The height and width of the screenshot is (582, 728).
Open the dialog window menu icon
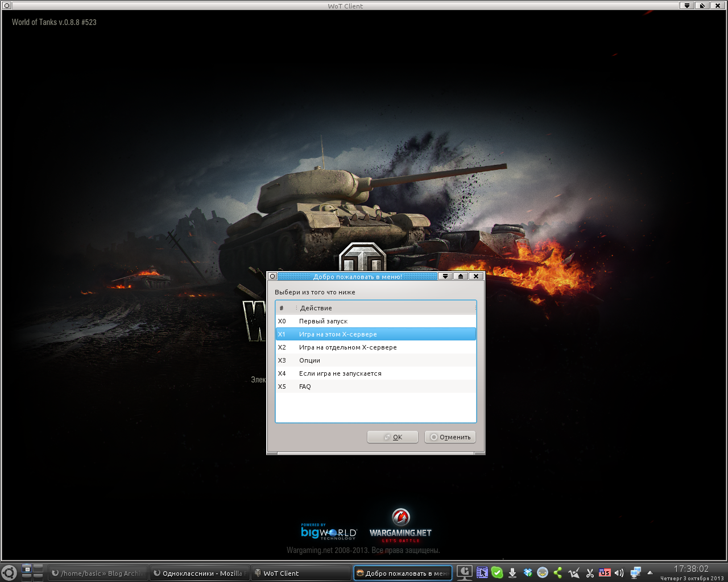272,276
